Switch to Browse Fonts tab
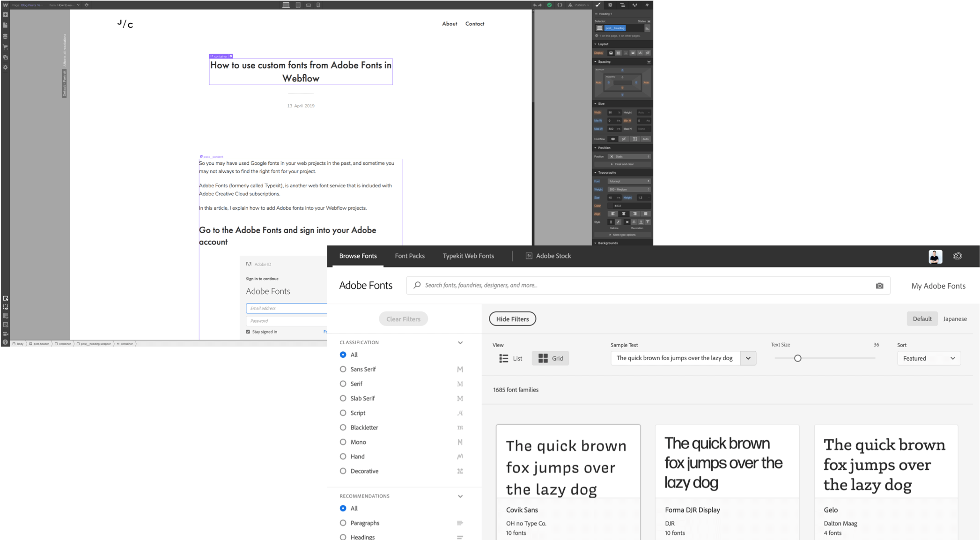The height and width of the screenshot is (540, 980). (x=358, y=256)
